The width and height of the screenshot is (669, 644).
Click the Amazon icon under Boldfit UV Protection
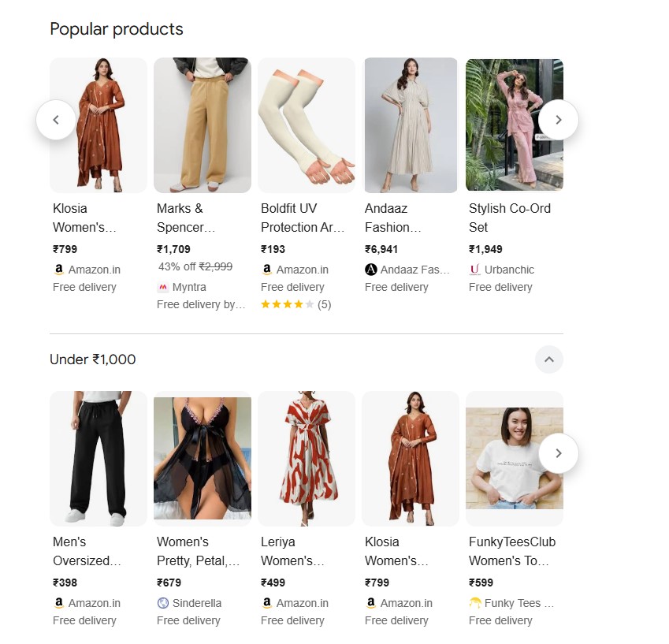[266, 269]
